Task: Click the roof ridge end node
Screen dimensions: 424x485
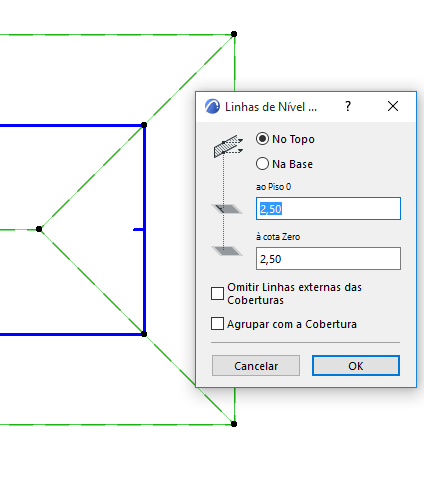Action: pos(39,229)
